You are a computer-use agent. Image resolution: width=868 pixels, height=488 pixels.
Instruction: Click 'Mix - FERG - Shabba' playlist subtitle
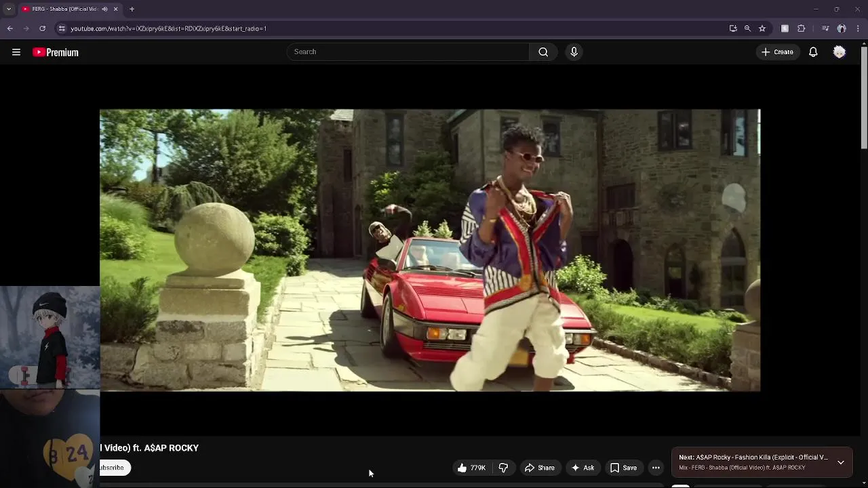(x=742, y=468)
